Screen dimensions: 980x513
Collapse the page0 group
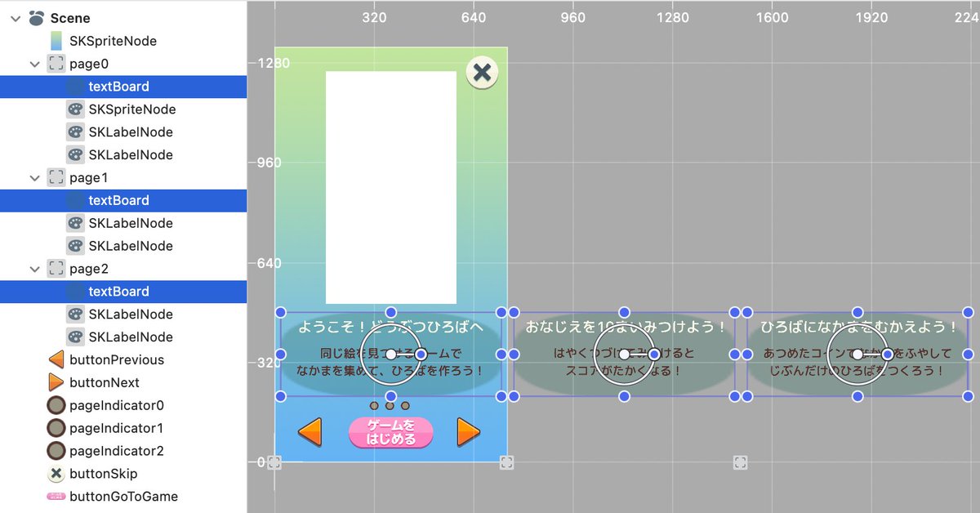click(33, 63)
